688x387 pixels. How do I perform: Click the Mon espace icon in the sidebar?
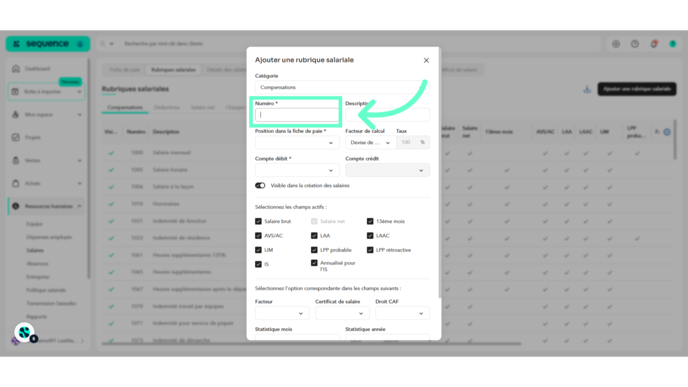point(15,115)
